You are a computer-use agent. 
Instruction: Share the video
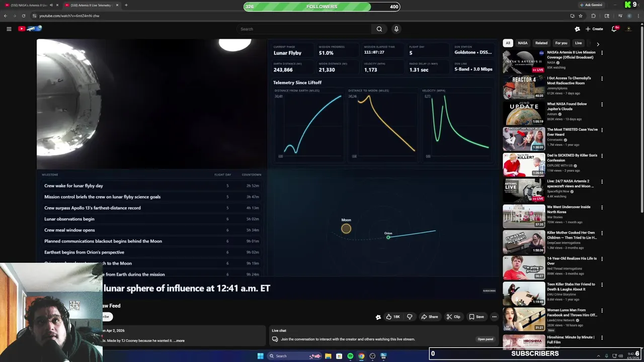(430, 317)
